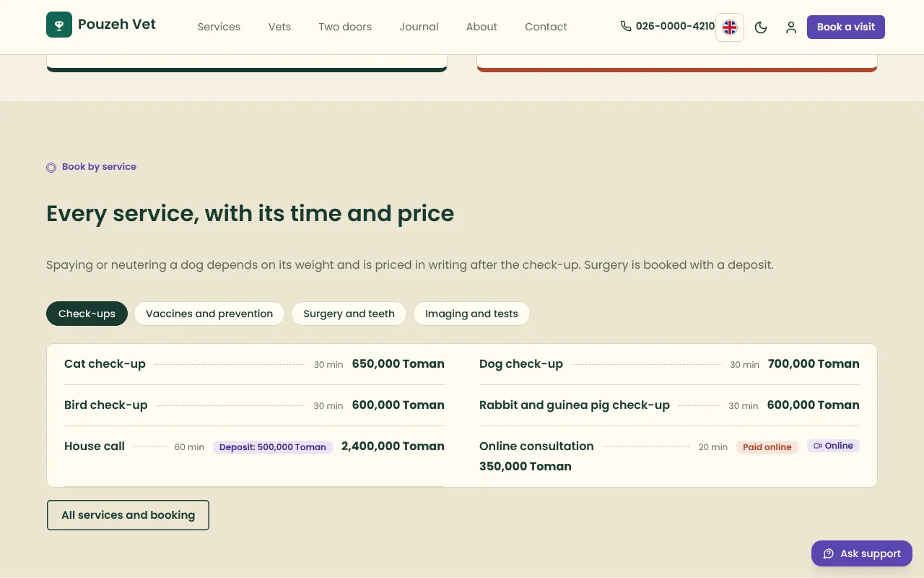Toggle dark mode with the moon icon
Screen dimensions: 924x578
[x=761, y=27]
